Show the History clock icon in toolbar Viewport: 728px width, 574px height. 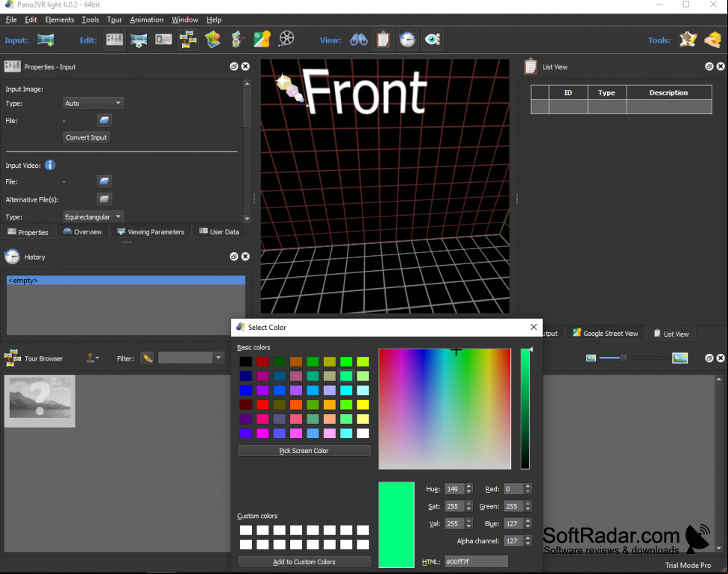(408, 40)
